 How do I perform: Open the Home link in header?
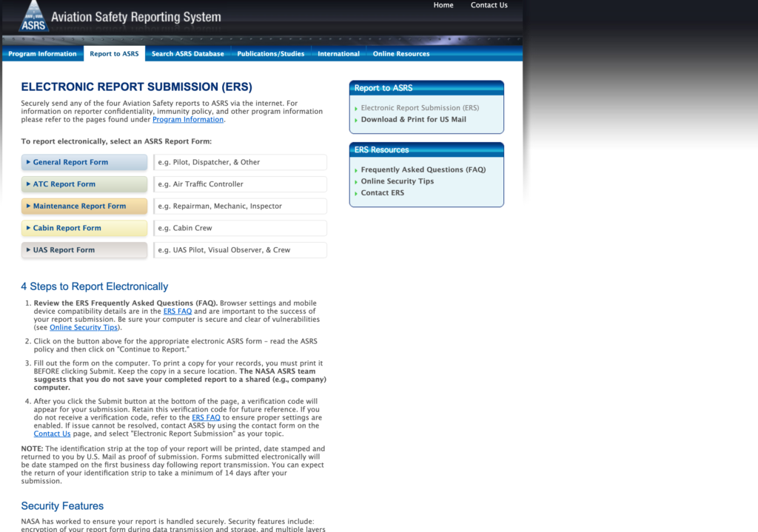443,5
